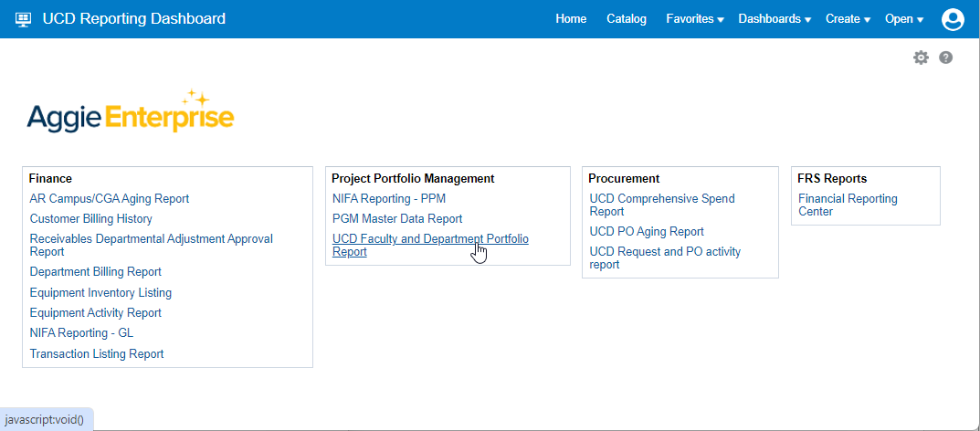This screenshot has height=431, width=980.
Task: Click the help question mark icon
Action: 946,58
